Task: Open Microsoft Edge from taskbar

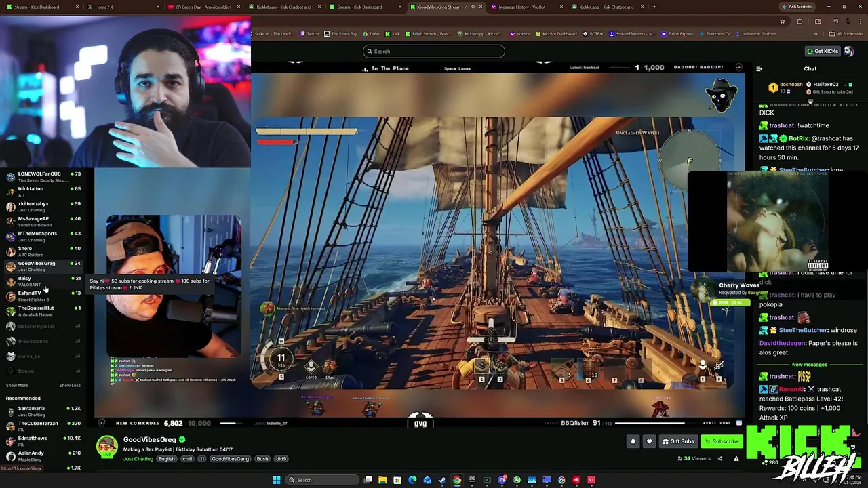Action: (x=412, y=480)
